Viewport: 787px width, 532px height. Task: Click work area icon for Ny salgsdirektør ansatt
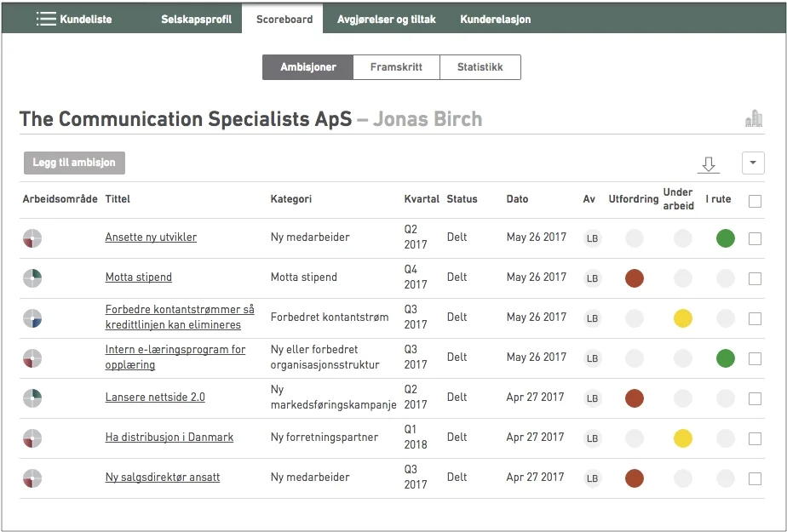tap(32, 478)
